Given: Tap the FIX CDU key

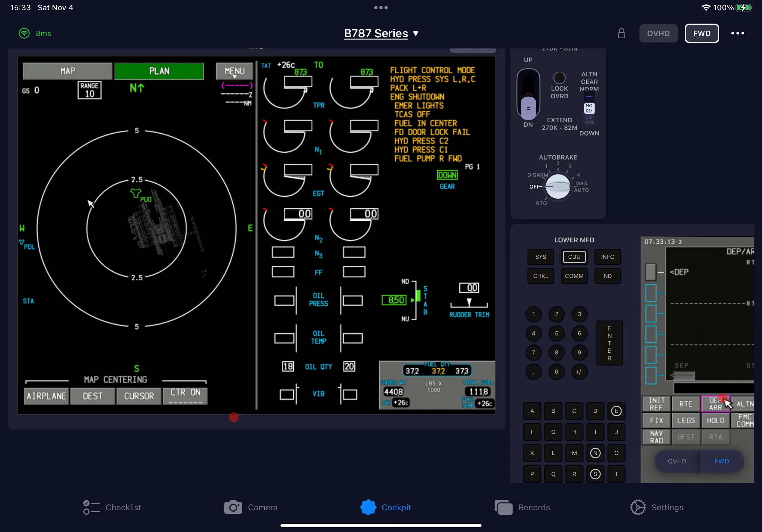Looking at the screenshot, I should (656, 420).
